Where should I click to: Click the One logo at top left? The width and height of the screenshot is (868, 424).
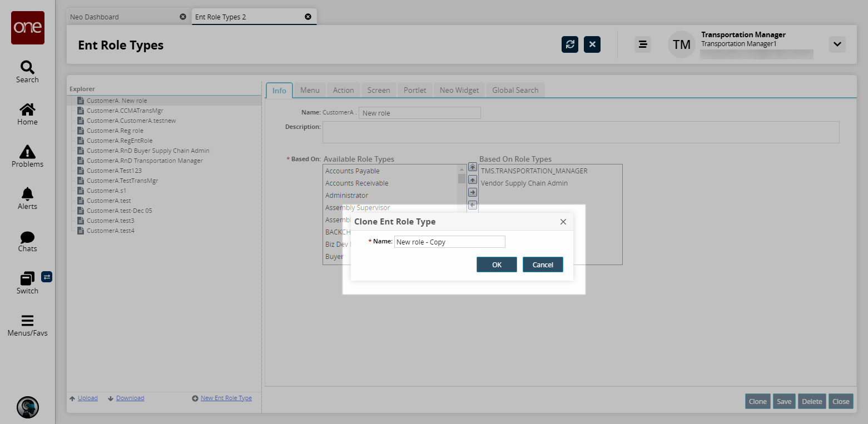click(28, 28)
